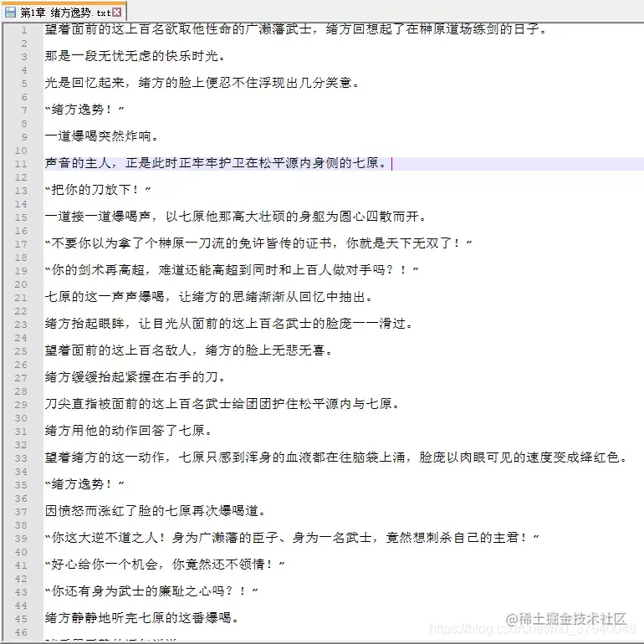This screenshot has height=644, width=644.
Task: Click the line starting 绪方抬起眼眸
Action: coord(229,324)
